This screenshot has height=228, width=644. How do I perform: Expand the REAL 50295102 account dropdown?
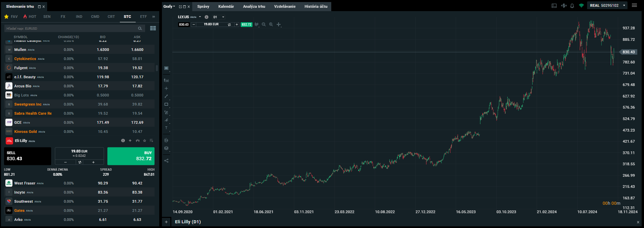[x=624, y=5]
